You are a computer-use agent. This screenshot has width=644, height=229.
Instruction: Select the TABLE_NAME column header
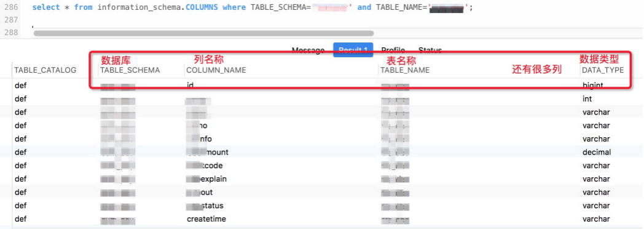pyautogui.click(x=405, y=70)
